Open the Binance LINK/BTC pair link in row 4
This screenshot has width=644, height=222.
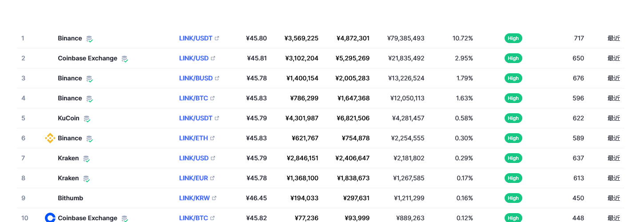194,98
